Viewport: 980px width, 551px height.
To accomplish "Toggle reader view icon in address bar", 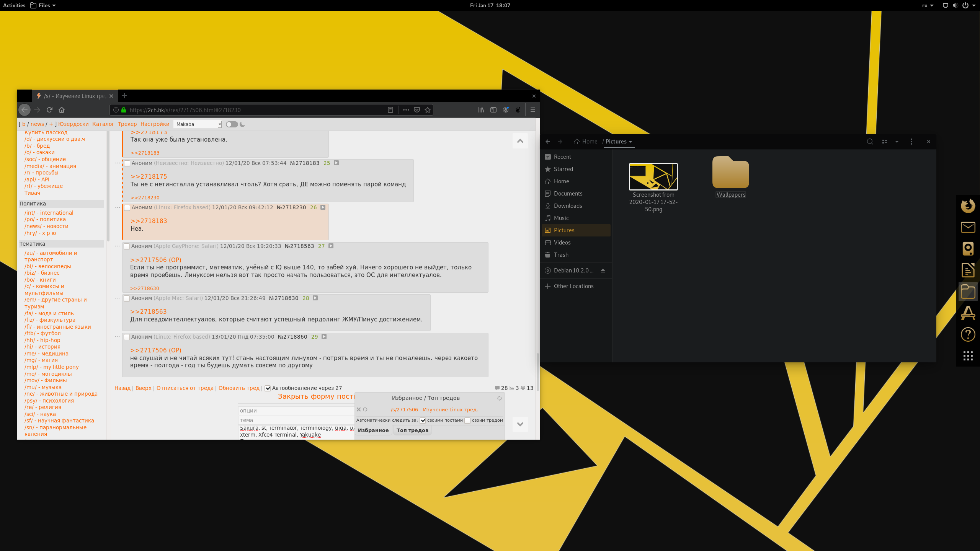I will (x=390, y=110).
